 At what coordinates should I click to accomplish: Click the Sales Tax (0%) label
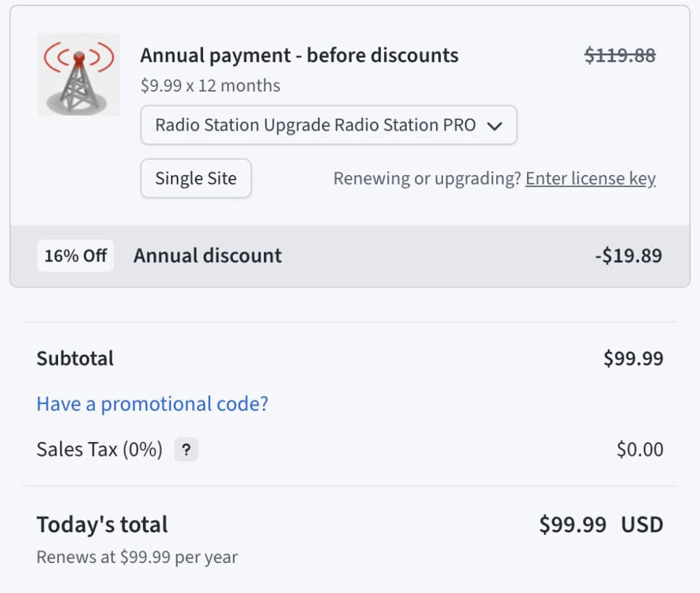pyautogui.click(x=100, y=450)
